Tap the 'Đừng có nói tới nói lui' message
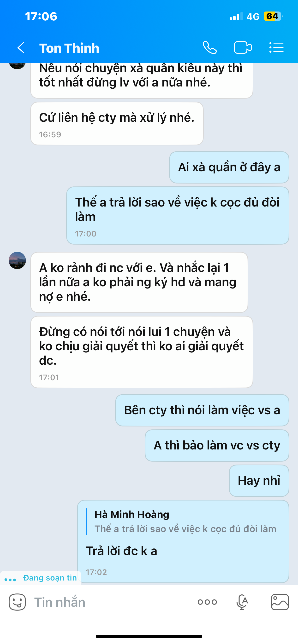 click(142, 352)
